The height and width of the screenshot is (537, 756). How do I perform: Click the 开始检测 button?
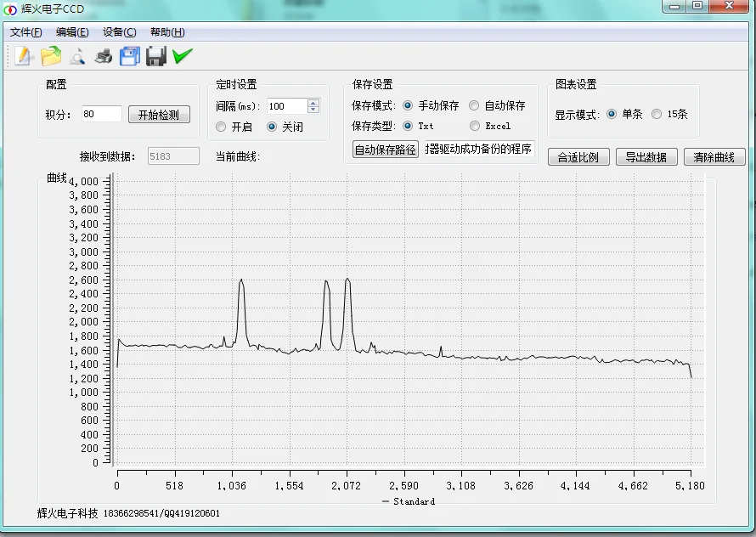click(x=159, y=115)
